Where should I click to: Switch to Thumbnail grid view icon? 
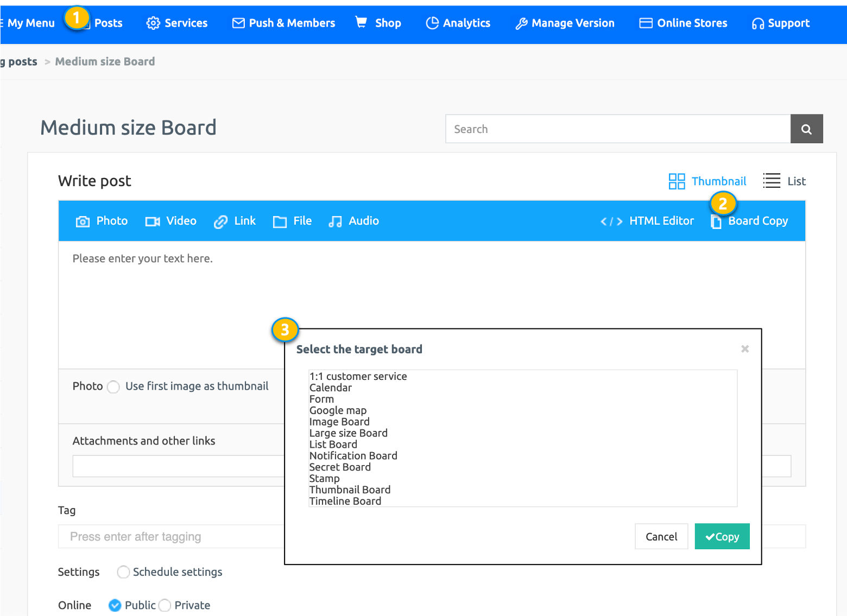(x=677, y=181)
